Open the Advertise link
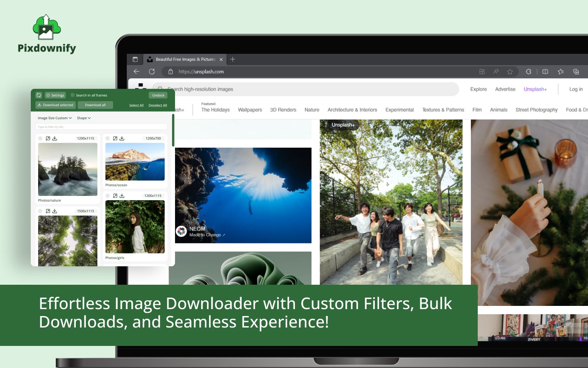The width and height of the screenshot is (588, 368). pyautogui.click(x=505, y=89)
